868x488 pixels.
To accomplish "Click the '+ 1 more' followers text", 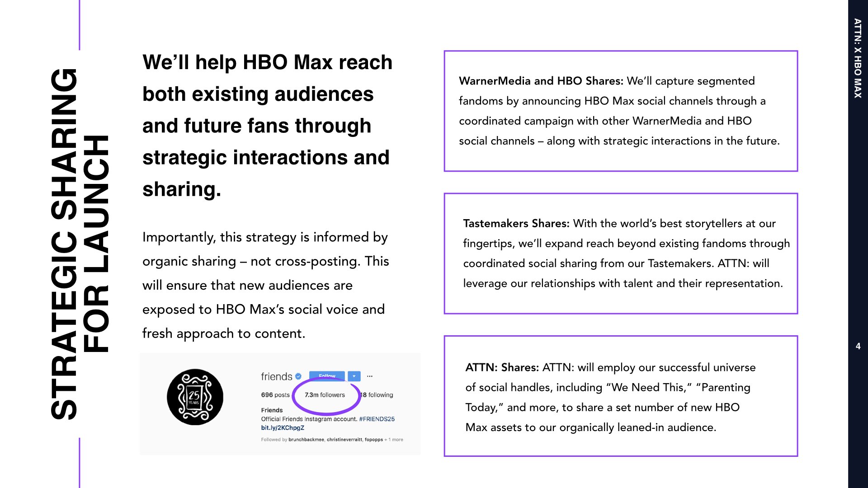I will click(x=394, y=440).
